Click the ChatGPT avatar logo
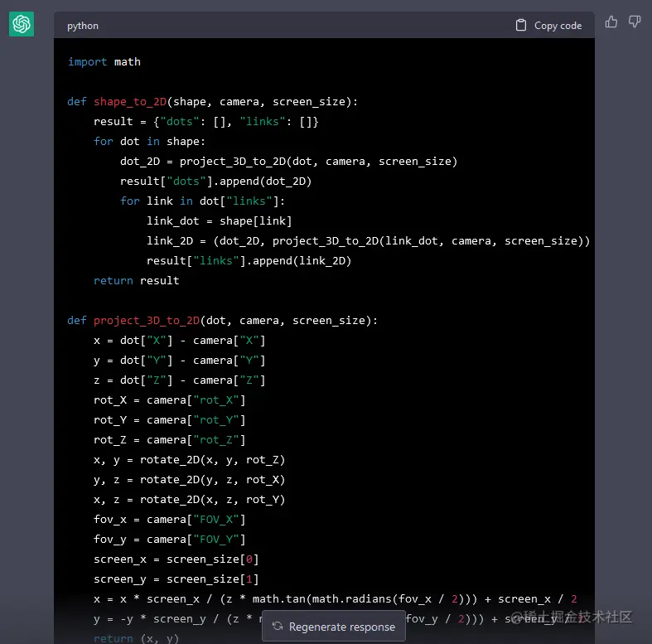652x644 pixels. [x=22, y=24]
